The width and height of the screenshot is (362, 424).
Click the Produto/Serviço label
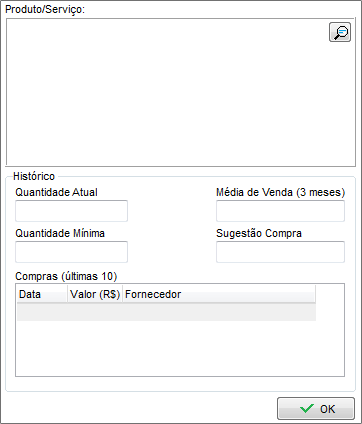45,9
